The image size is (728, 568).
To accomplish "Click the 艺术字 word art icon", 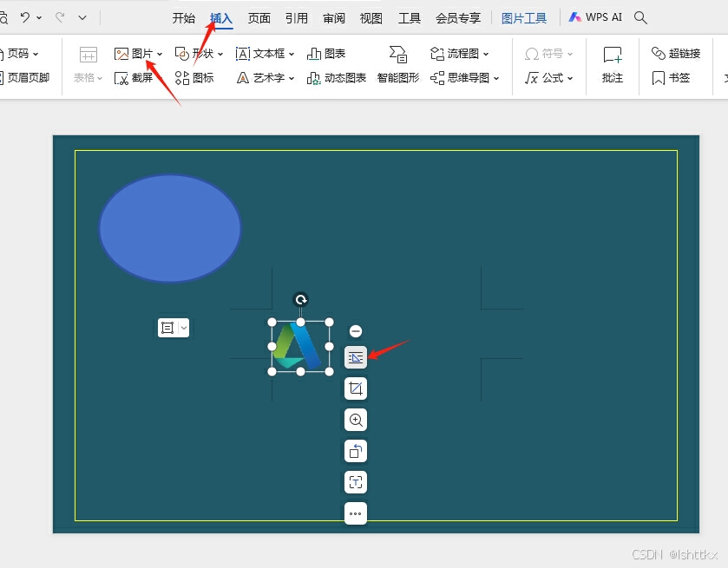I will (x=243, y=77).
